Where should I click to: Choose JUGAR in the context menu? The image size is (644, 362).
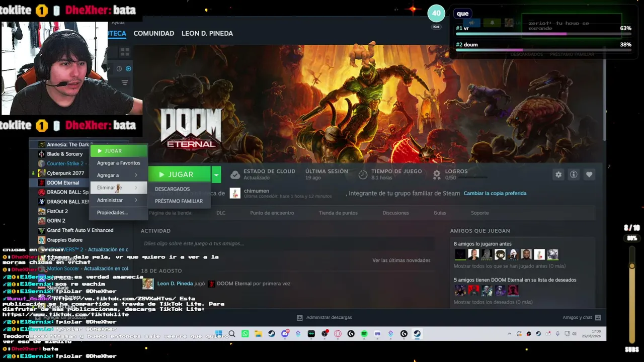pos(119,151)
